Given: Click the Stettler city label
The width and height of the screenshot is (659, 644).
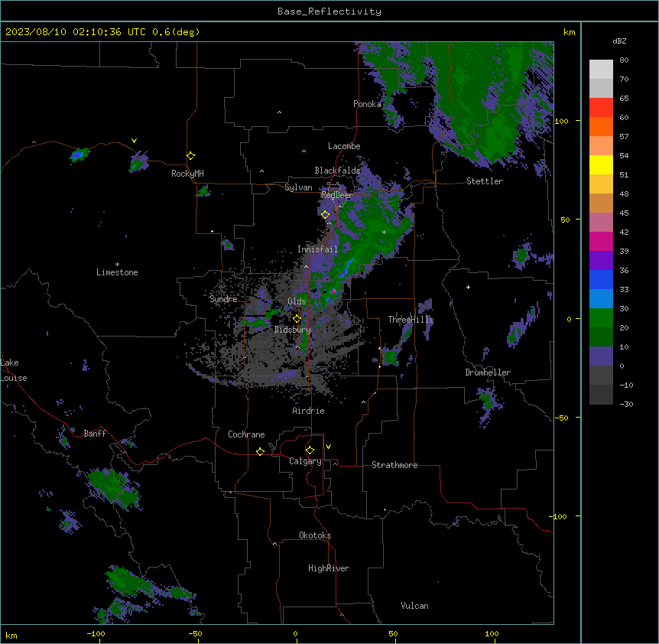Looking at the screenshot, I should click(x=485, y=181).
